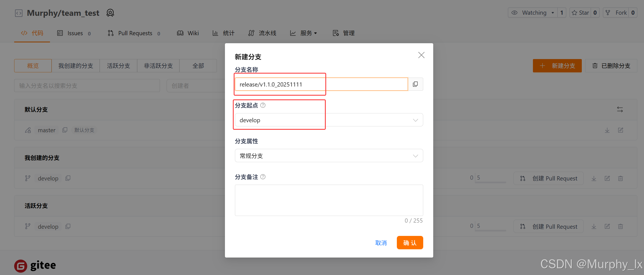Screen dimensions: 644x275
Task: Copy the develop branch name in 我创建的分支
Action: [68, 178]
